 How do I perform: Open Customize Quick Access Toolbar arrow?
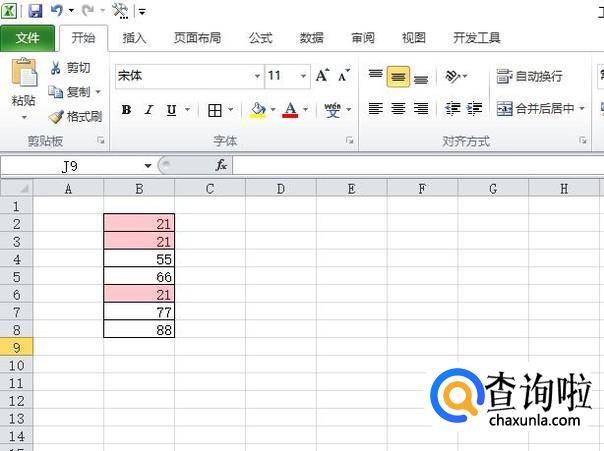(x=142, y=12)
